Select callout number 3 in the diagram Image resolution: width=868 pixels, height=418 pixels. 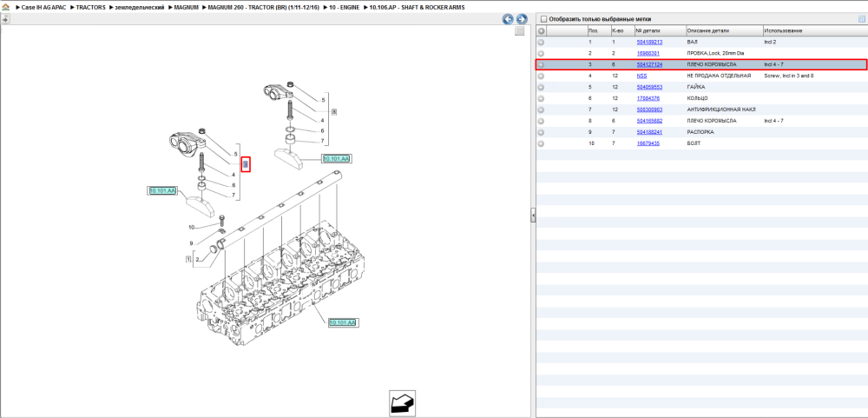click(247, 164)
